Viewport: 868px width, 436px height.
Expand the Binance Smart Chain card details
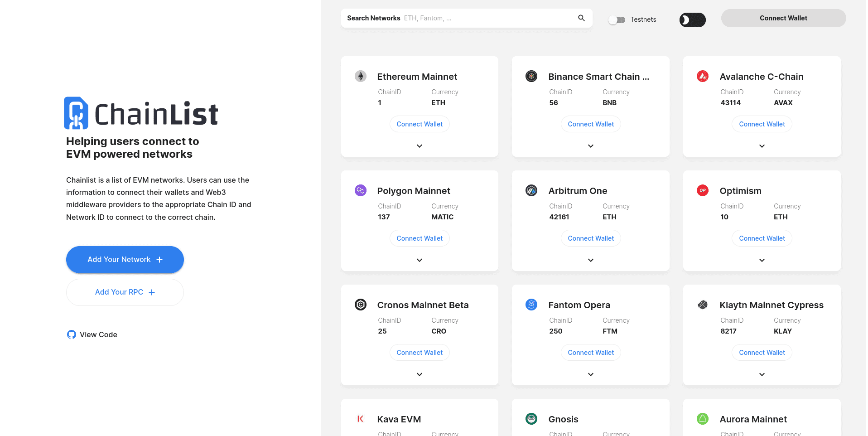click(591, 146)
